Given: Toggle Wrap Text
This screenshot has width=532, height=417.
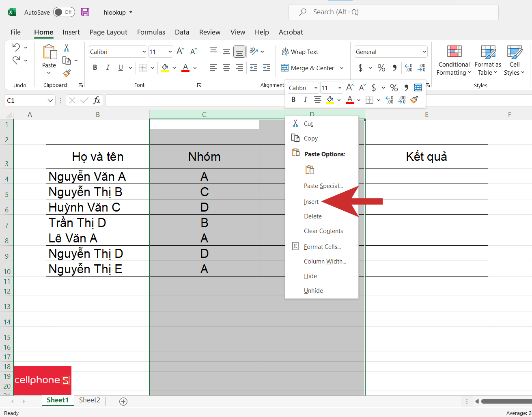Looking at the screenshot, I should point(300,52).
